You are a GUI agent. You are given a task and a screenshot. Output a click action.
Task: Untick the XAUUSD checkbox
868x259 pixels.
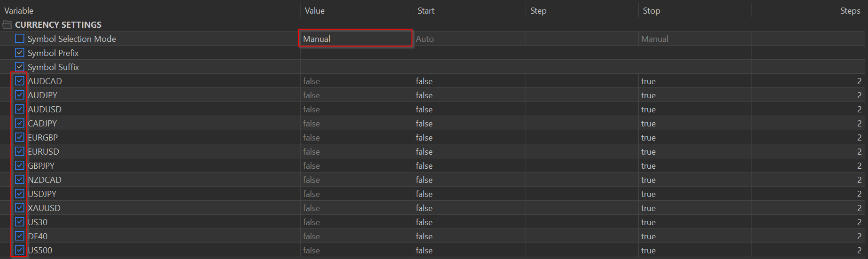pyautogui.click(x=19, y=208)
